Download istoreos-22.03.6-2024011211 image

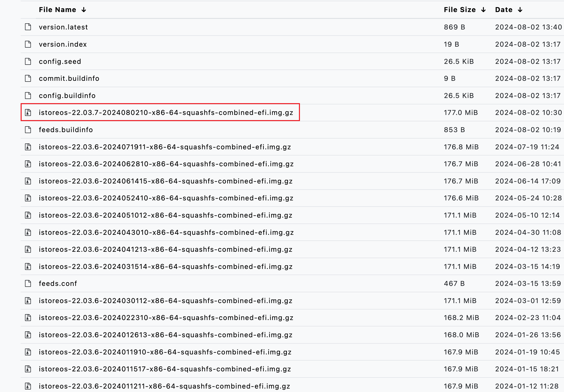click(164, 386)
